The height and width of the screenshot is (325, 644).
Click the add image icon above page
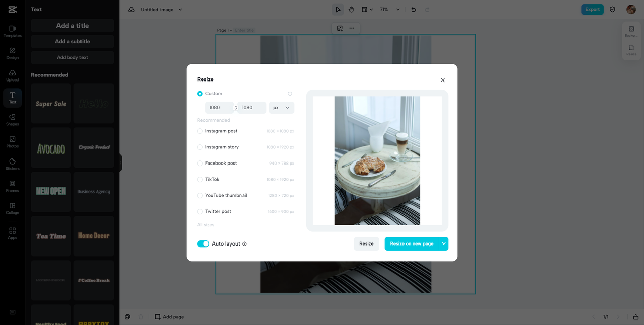tap(340, 28)
